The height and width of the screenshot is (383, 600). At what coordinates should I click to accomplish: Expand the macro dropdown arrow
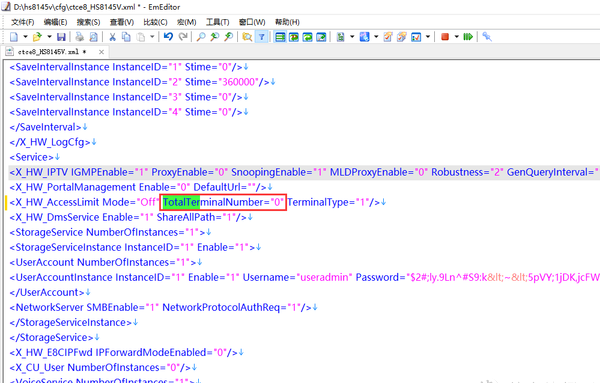click(457, 37)
